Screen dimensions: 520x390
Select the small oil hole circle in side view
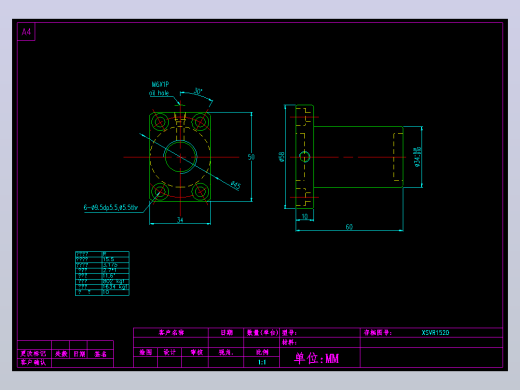click(304, 157)
